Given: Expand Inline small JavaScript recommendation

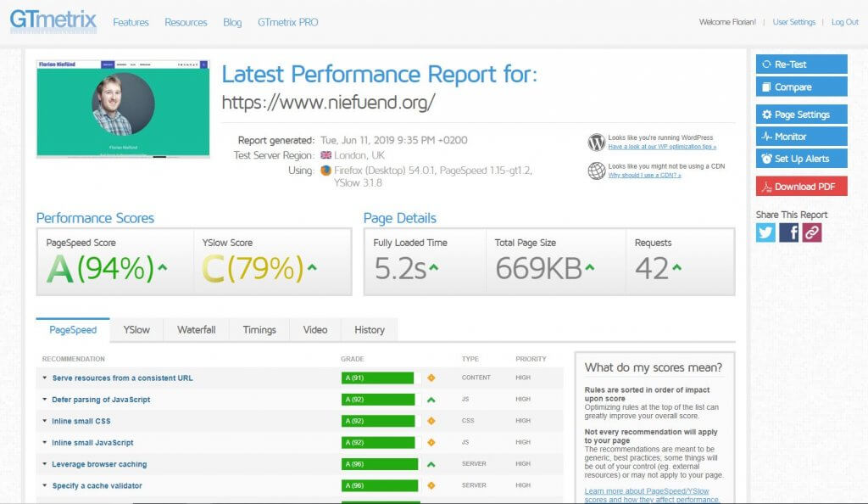Looking at the screenshot, I should pos(92,443).
